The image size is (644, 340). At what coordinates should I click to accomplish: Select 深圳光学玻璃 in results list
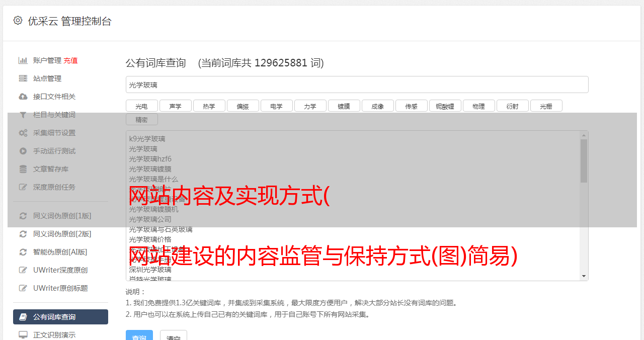(x=150, y=270)
